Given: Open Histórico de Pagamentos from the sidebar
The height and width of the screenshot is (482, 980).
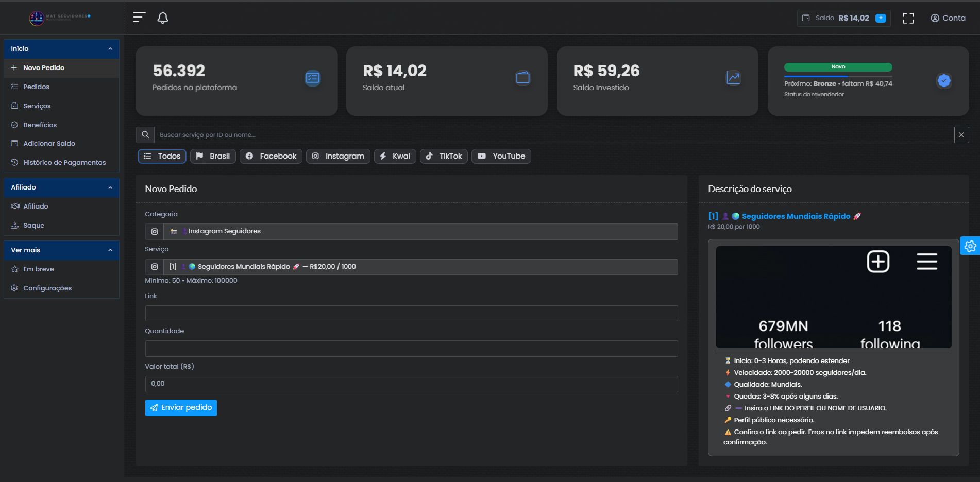Looking at the screenshot, I should 64,162.
